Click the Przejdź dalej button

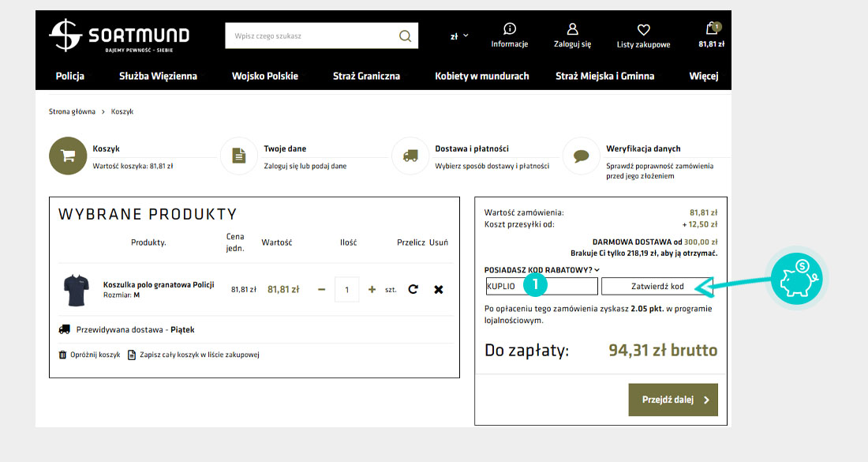(673, 400)
